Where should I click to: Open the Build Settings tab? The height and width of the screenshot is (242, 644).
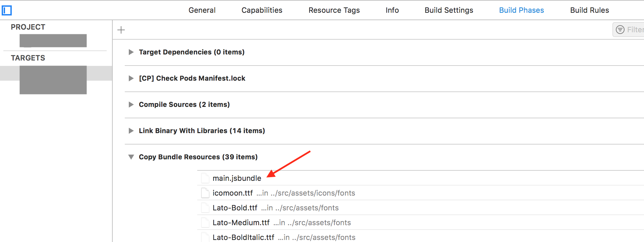tap(449, 10)
